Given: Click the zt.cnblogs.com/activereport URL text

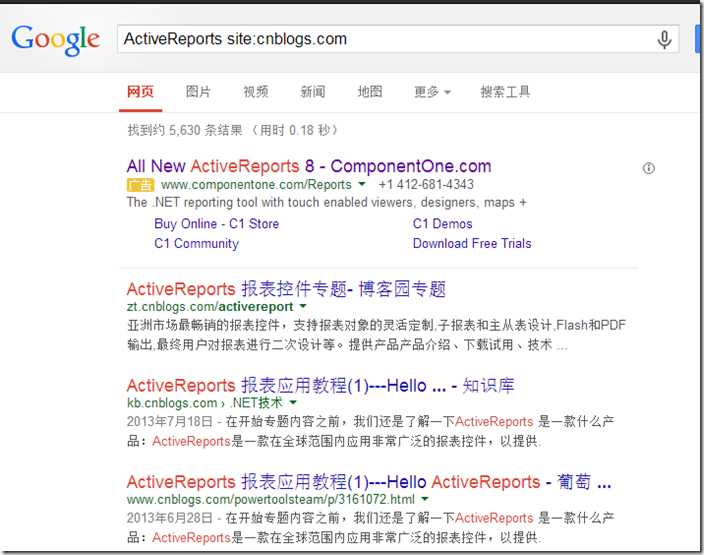Looking at the screenshot, I should click(x=210, y=307).
